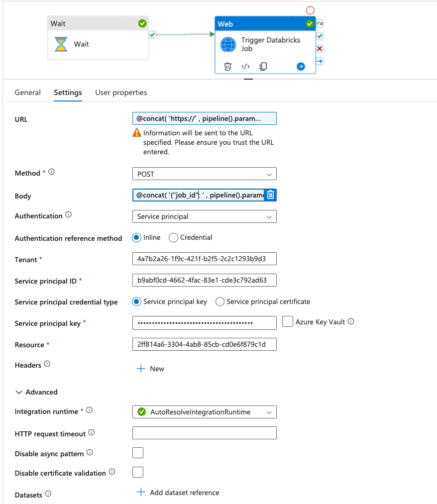Viewport: 437px width, 504px height.
Task: Clone the Web activity using copy icon
Action: point(263,66)
